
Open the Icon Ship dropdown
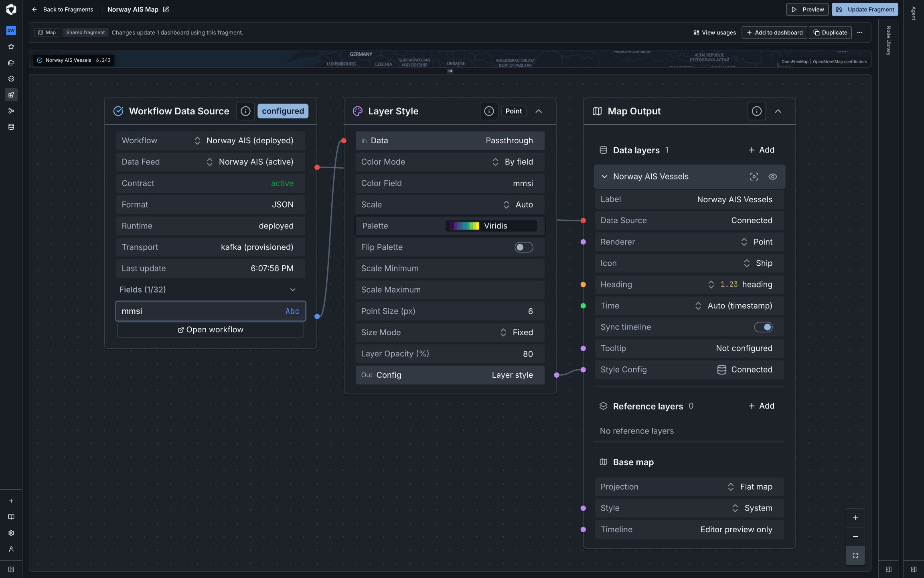[x=689, y=263]
